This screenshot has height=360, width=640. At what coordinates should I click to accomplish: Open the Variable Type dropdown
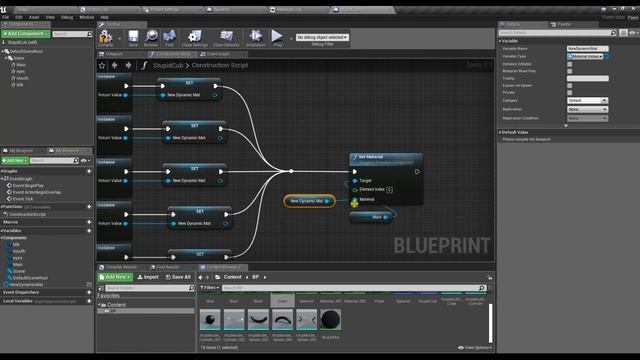tap(585, 56)
